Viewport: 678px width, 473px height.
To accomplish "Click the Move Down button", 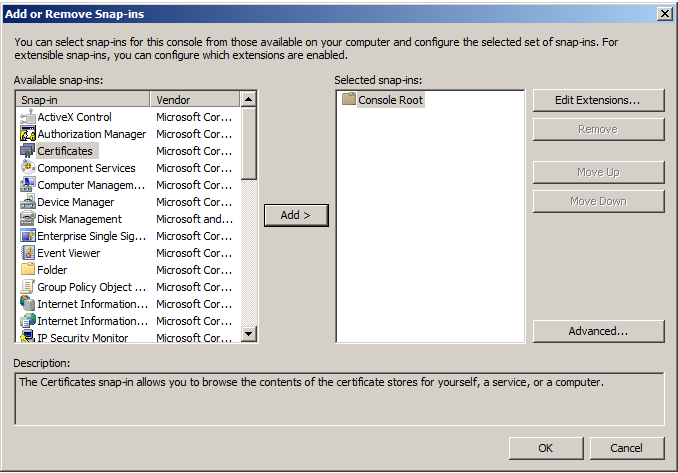I will (x=598, y=201).
